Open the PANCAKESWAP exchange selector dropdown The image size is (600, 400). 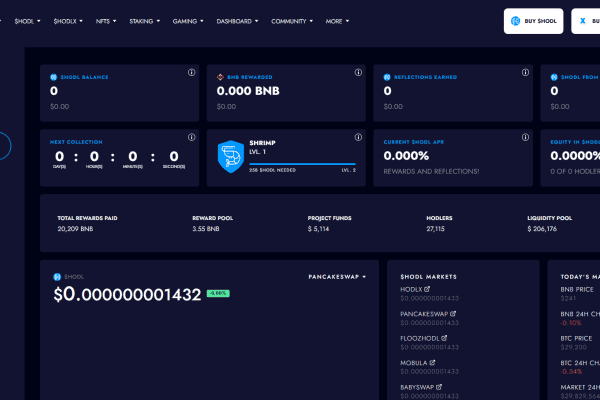click(x=337, y=277)
